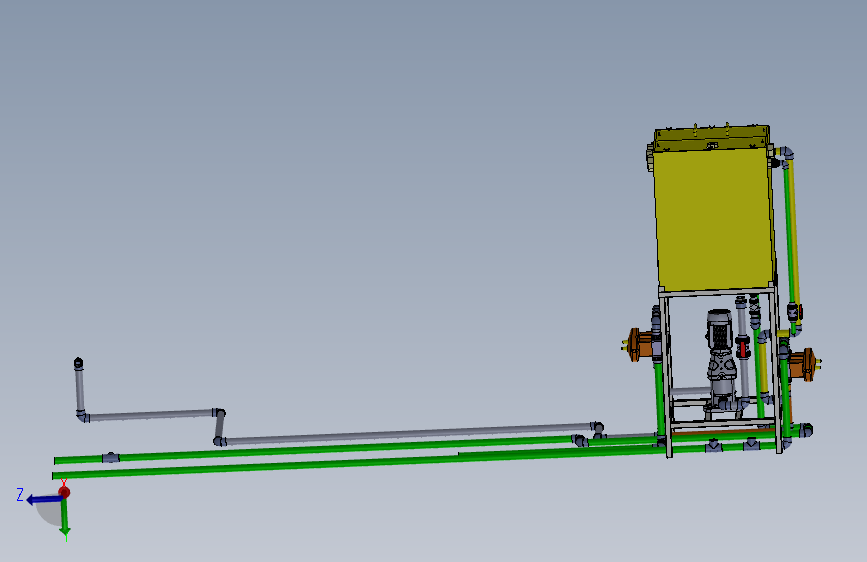Select the orange flanged valve left of frame
The height and width of the screenshot is (562, 867).
[x=640, y=345]
